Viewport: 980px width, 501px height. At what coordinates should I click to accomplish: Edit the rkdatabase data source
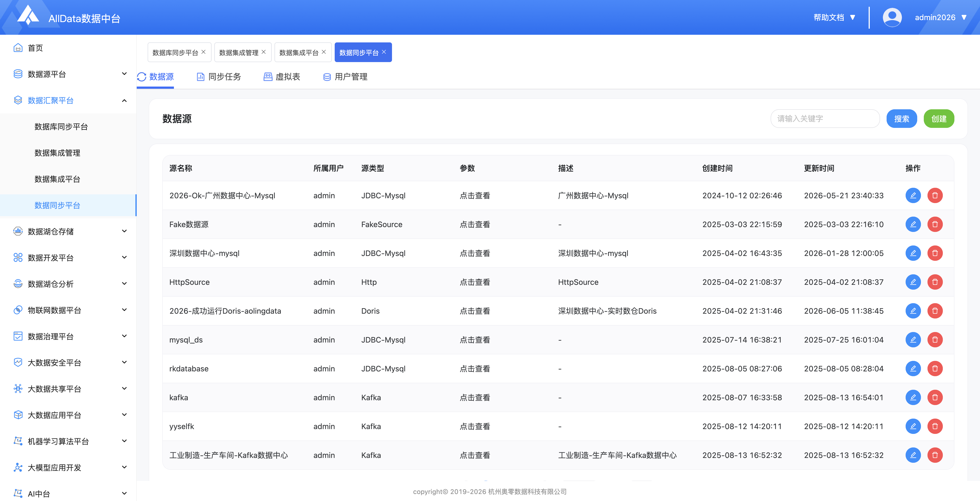(x=913, y=369)
